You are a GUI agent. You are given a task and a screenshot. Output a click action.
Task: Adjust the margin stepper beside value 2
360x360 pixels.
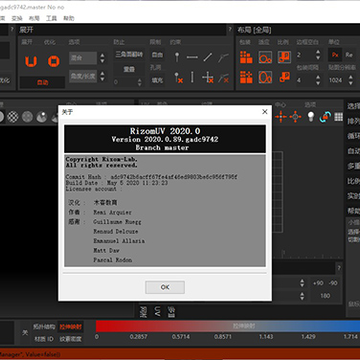tap(318, 55)
